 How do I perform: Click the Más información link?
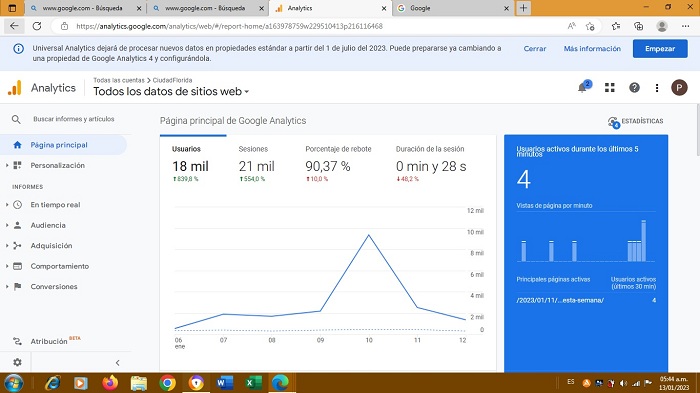[x=592, y=49]
